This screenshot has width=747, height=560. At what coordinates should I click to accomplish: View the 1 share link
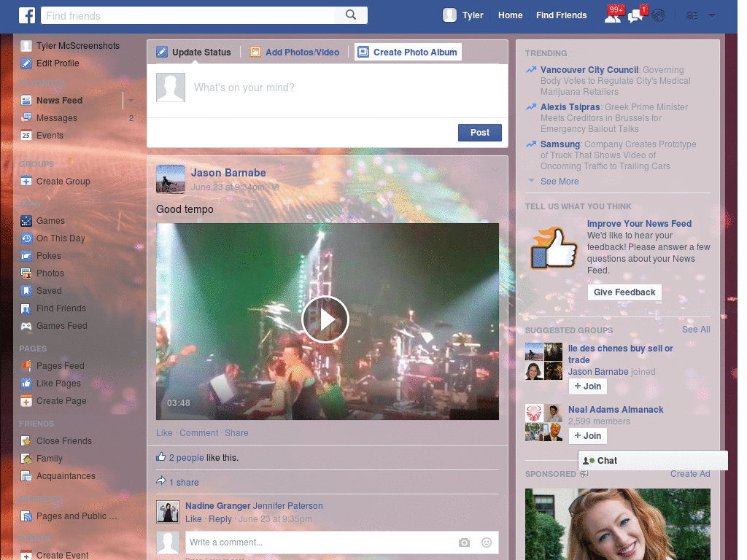click(x=184, y=483)
